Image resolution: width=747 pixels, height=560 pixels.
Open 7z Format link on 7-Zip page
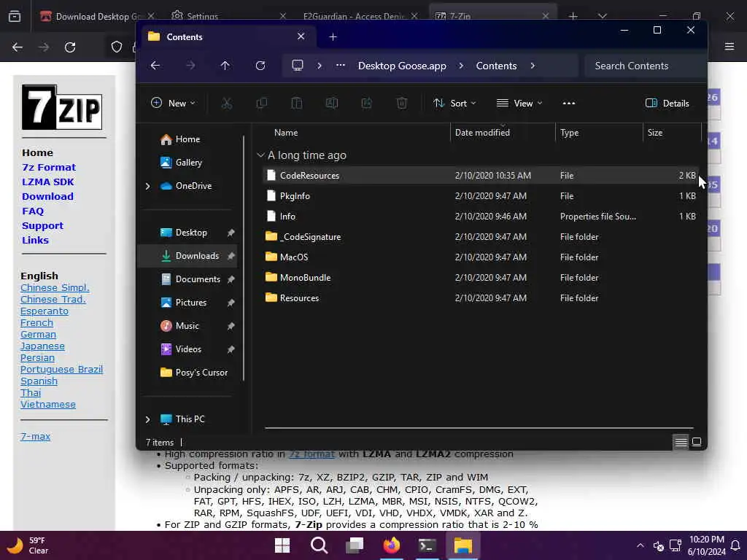tap(49, 168)
